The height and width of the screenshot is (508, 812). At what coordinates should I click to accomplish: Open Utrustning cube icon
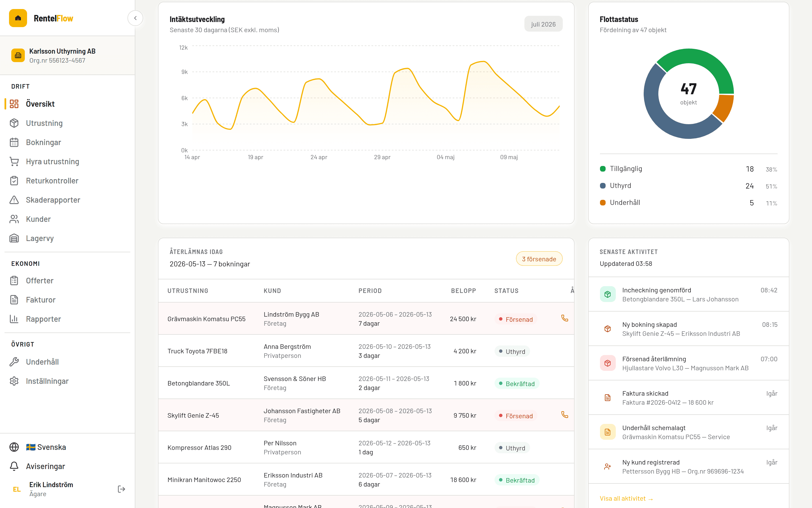point(14,123)
